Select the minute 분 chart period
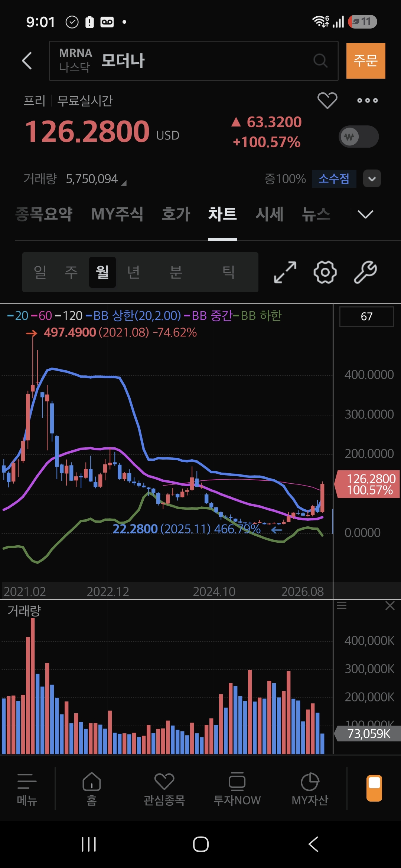The height and width of the screenshot is (868, 401). 176,272
